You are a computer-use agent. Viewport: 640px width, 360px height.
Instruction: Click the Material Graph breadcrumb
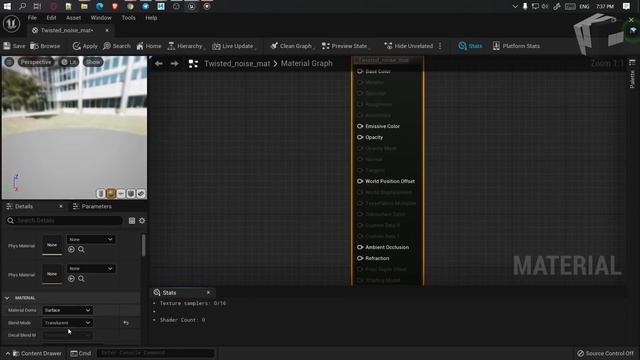coord(307,64)
